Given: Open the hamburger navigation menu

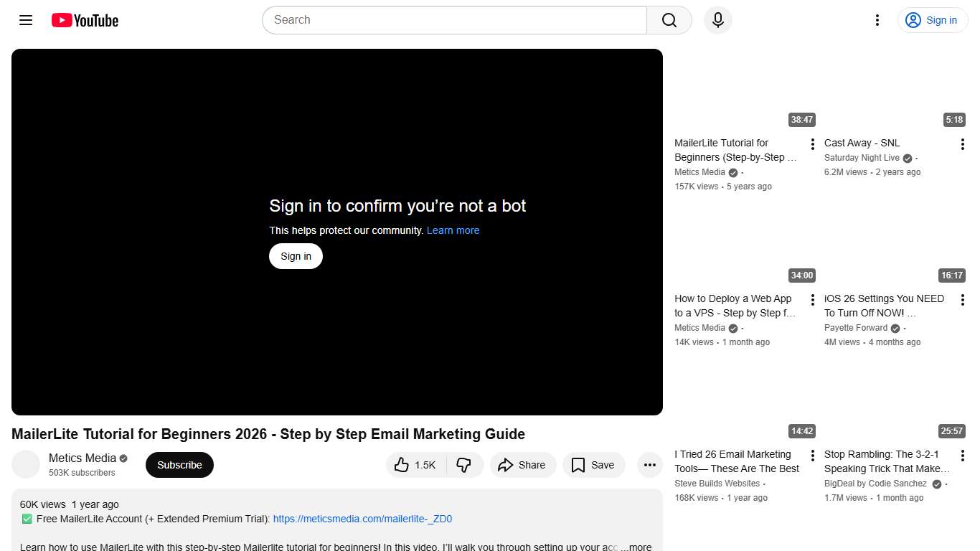Looking at the screenshot, I should pyautogui.click(x=25, y=20).
